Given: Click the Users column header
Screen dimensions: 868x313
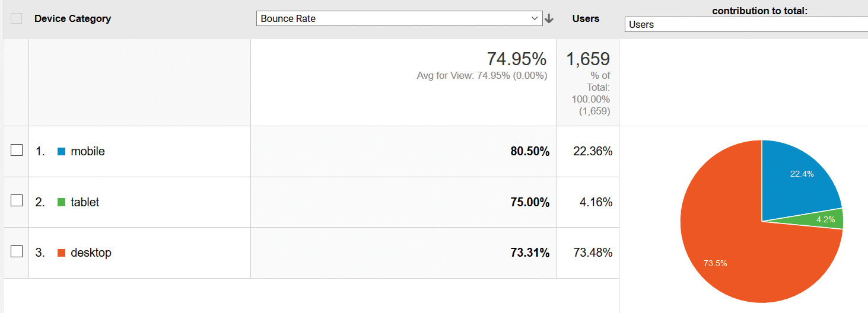Looking at the screenshot, I should coord(586,18).
